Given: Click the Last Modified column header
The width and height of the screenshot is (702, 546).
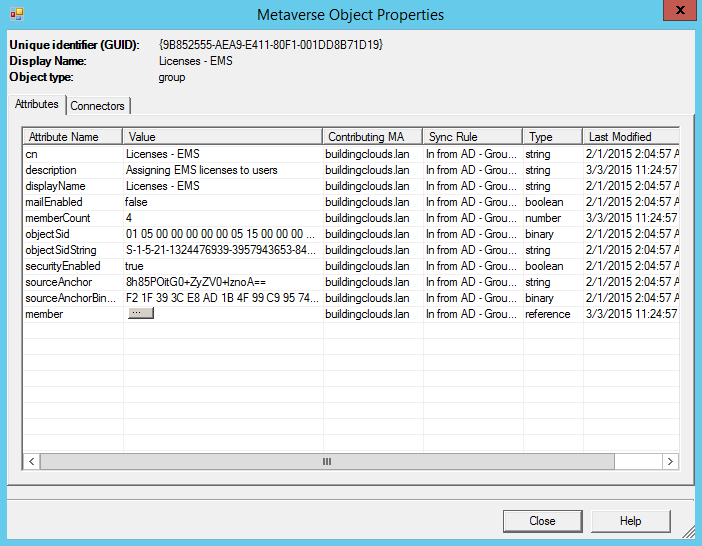Looking at the screenshot, I should pos(618,137).
